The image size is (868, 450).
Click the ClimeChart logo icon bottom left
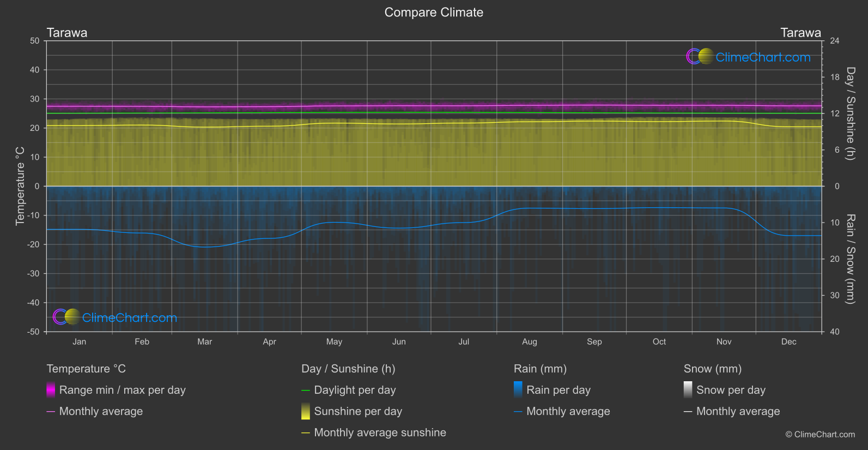[66, 317]
